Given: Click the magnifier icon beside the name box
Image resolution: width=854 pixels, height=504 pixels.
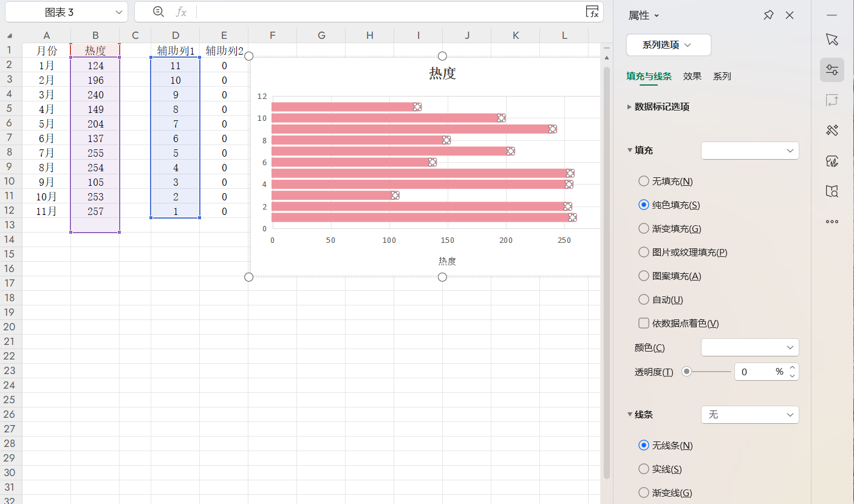Looking at the screenshot, I should [x=158, y=12].
